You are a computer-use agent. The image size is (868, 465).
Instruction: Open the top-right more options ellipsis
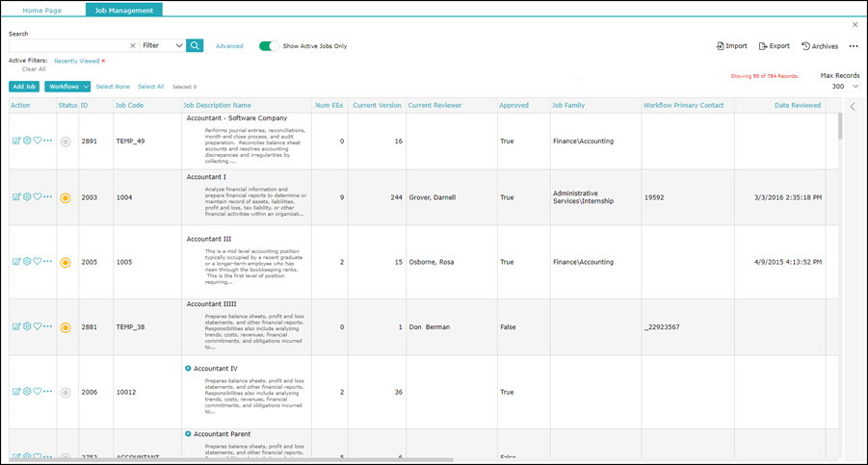point(854,46)
